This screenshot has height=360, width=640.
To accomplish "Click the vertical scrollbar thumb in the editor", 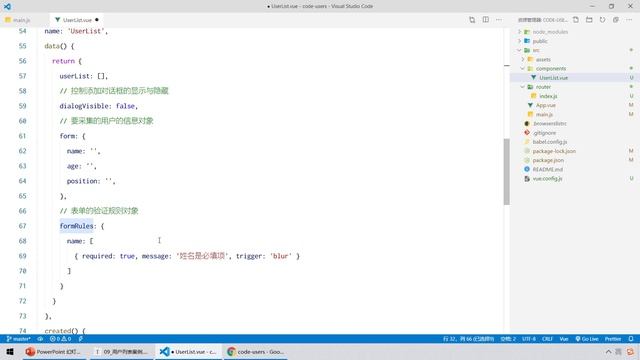I will tap(507, 171).
